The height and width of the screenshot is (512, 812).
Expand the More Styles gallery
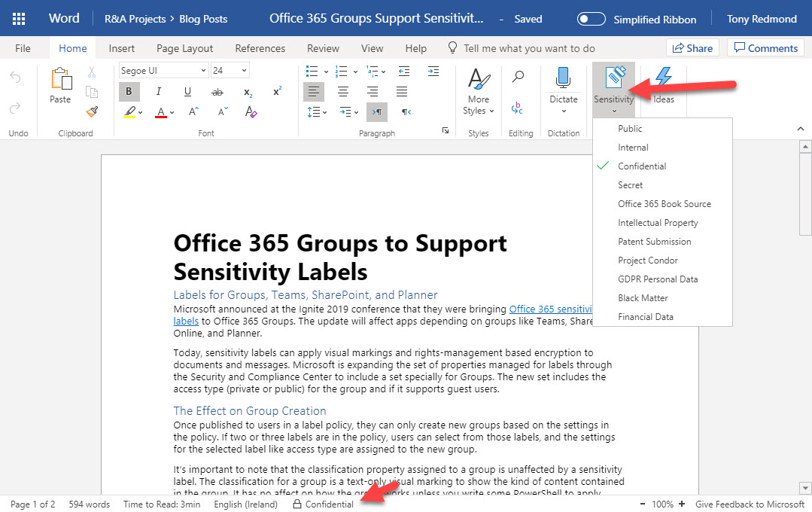(x=479, y=90)
